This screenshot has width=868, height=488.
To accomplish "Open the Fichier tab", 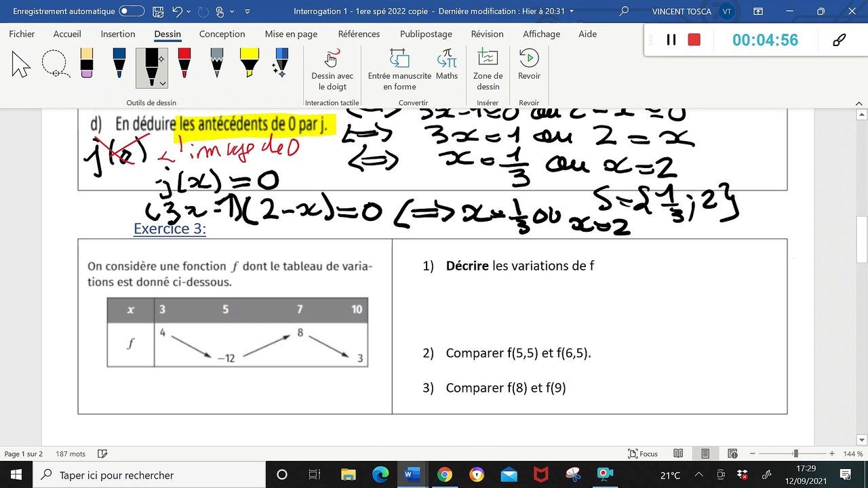I will click(22, 34).
